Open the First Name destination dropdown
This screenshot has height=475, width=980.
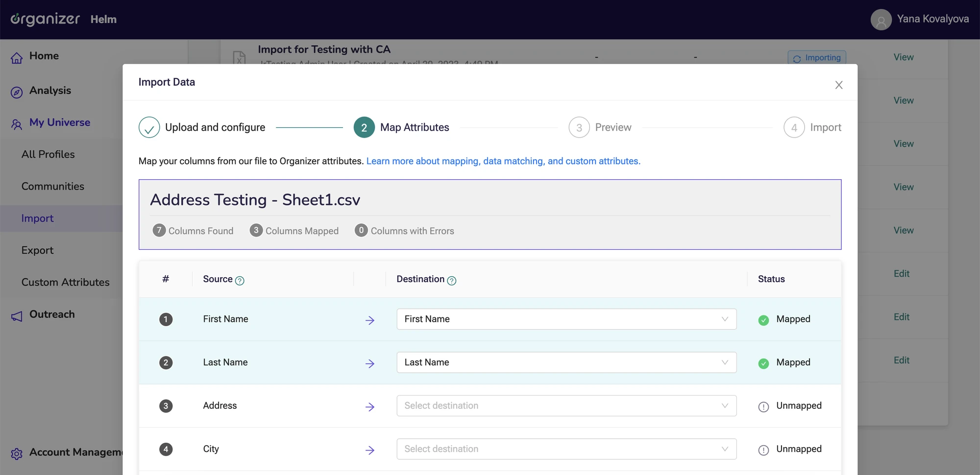tap(566, 319)
